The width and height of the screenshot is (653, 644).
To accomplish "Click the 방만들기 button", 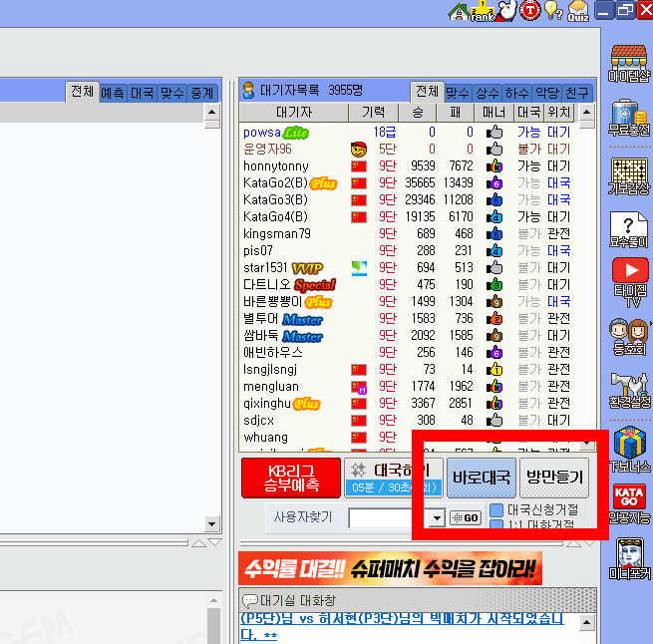I will (x=554, y=478).
